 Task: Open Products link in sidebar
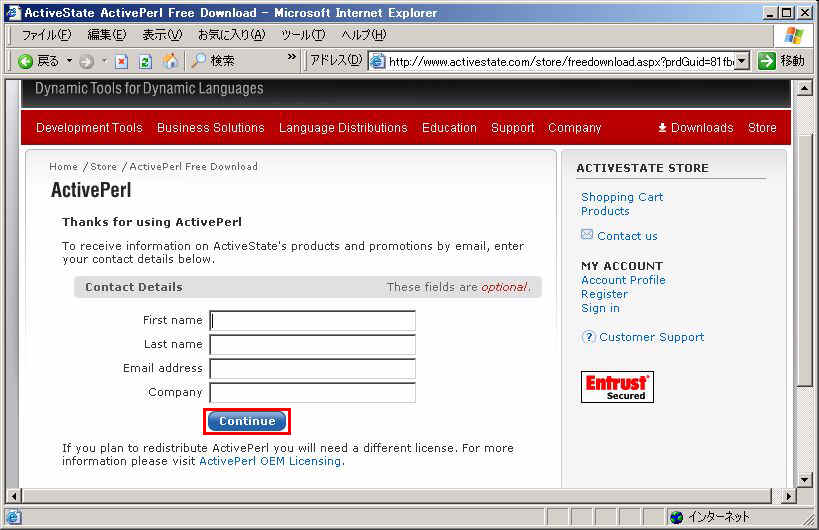click(x=605, y=211)
